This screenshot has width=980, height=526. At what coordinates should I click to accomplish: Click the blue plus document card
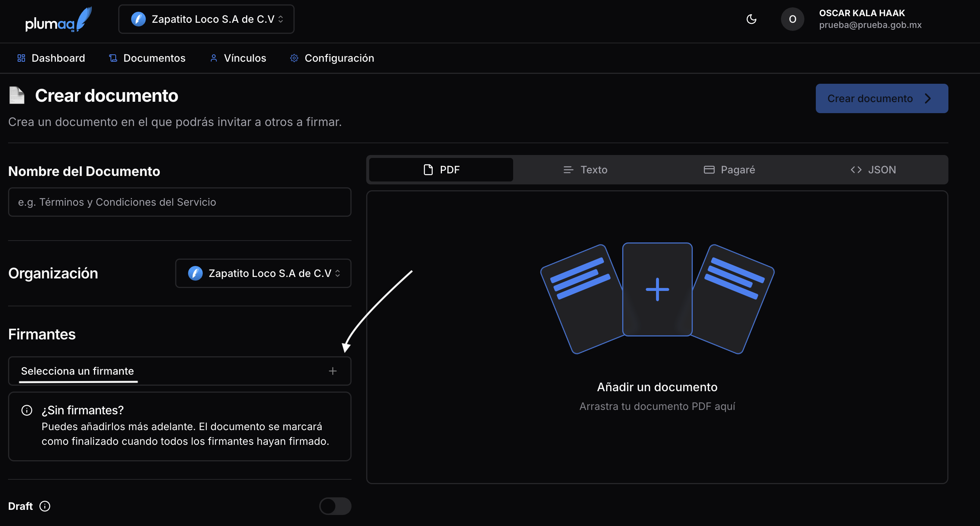pos(657,289)
